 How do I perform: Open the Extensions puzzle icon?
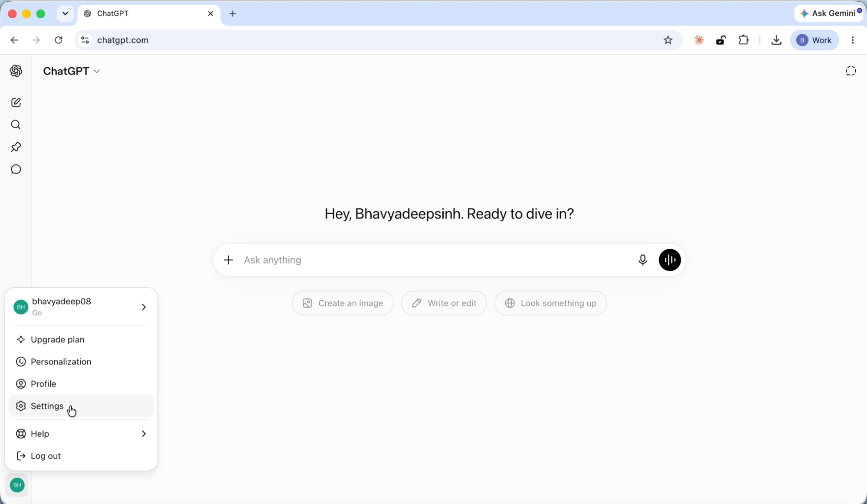[x=743, y=40]
